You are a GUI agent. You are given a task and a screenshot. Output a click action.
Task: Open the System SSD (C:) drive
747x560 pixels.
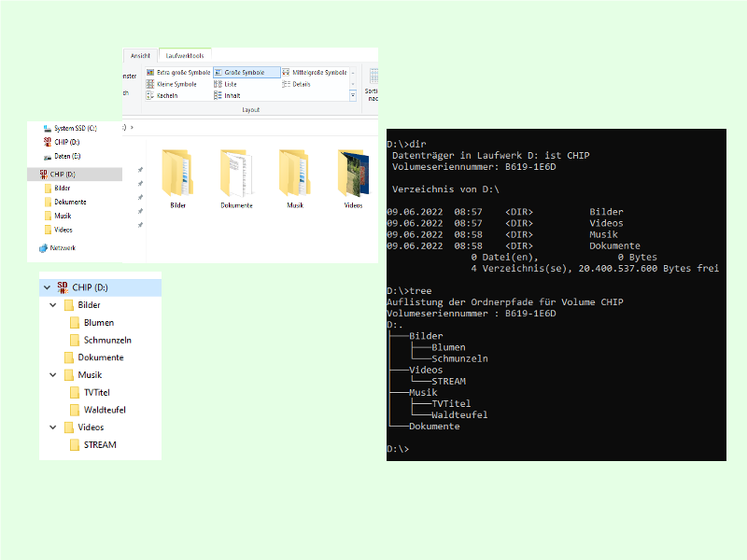[70, 128]
